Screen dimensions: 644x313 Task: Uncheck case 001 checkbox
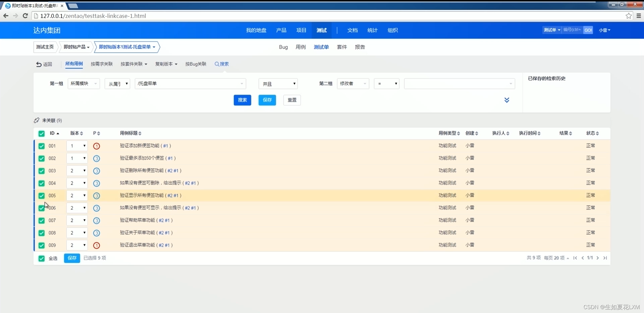coord(41,146)
